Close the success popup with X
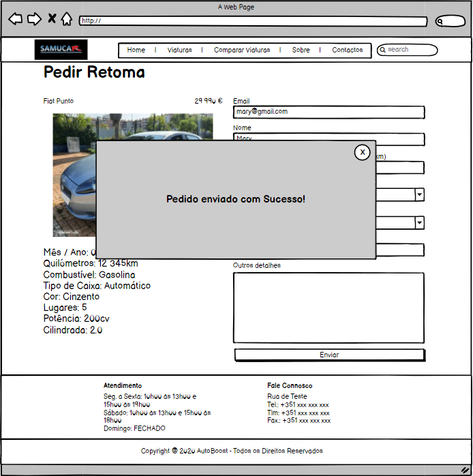 point(363,152)
